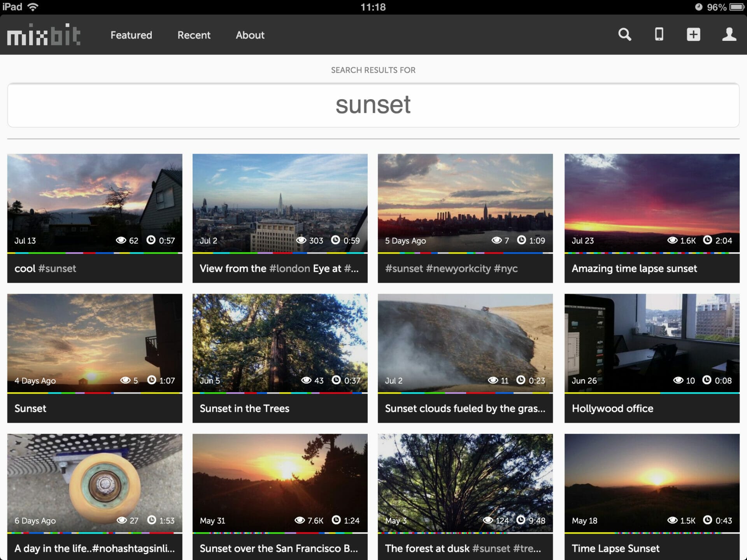This screenshot has height=560, width=747.
Task: Click the MixBit logo
Action: pos(44,35)
